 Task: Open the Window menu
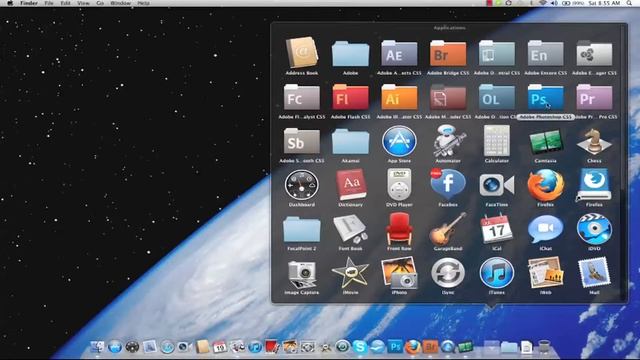(x=120, y=3)
